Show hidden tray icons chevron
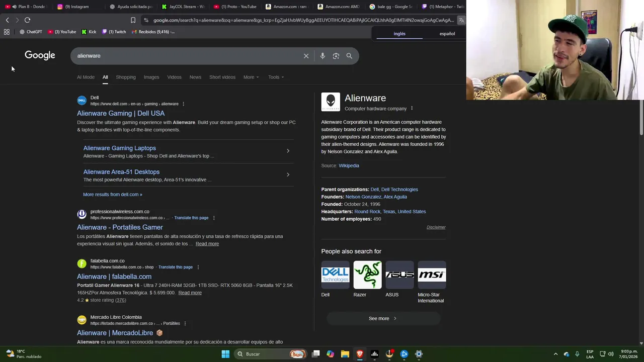This screenshot has width=644, height=362. [555, 354]
